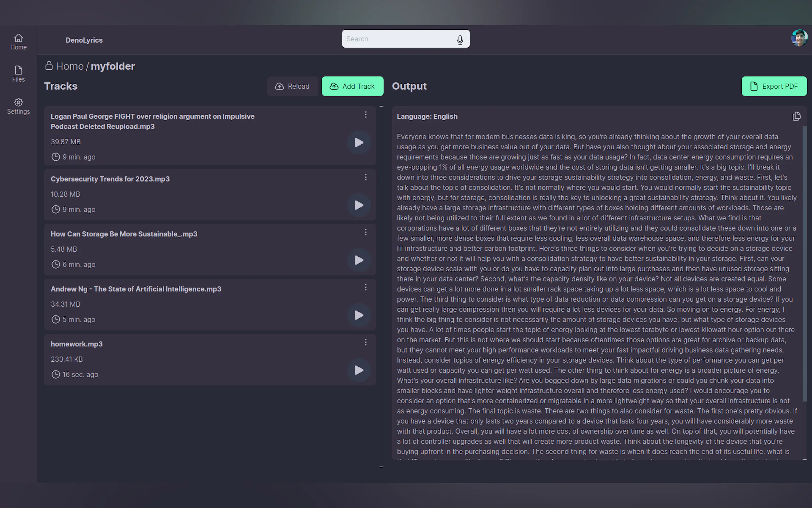Click the Add Track button
The height and width of the screenshot is (508, 812).
352,86
